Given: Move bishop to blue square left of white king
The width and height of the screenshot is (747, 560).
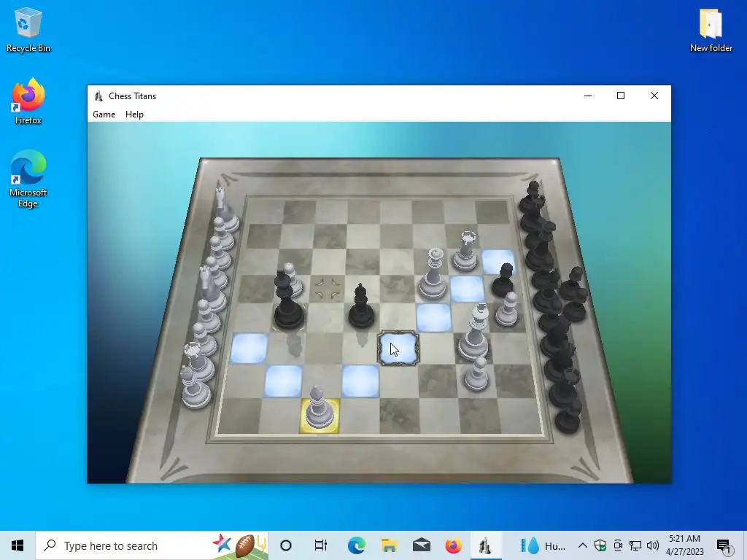Looking at the screenshot, I should (434, 318).
